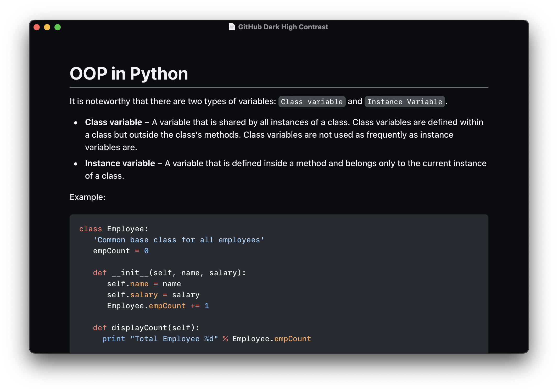Click the green zoom window button
558x392 pixels.
point(58,27)
